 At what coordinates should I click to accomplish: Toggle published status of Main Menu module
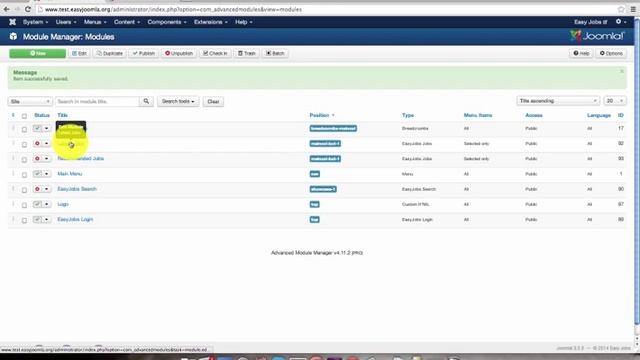[x=38, y=174]
